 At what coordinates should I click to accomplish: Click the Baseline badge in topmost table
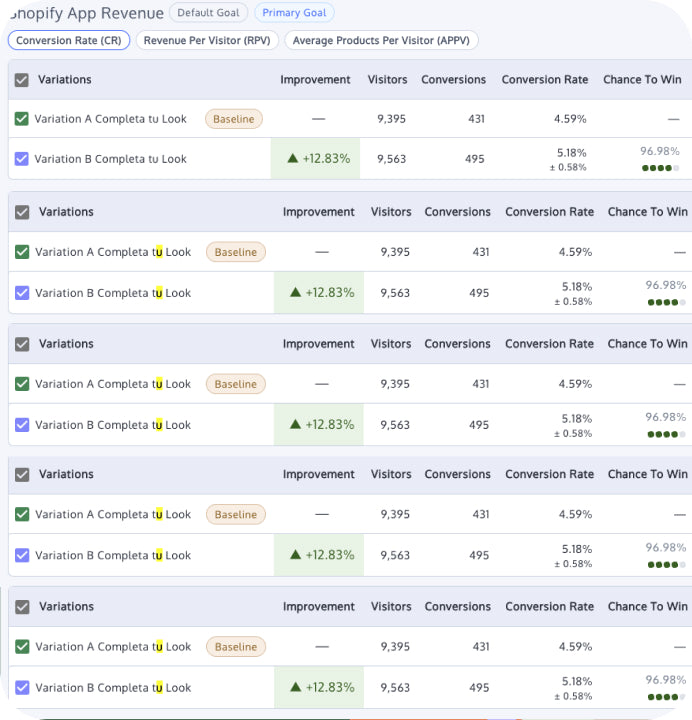(x=234, y=119)
